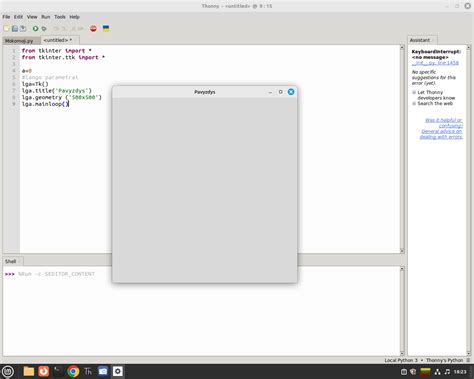Open the network tray icon
The image size is (474, 379).
(x=437, y=372)
